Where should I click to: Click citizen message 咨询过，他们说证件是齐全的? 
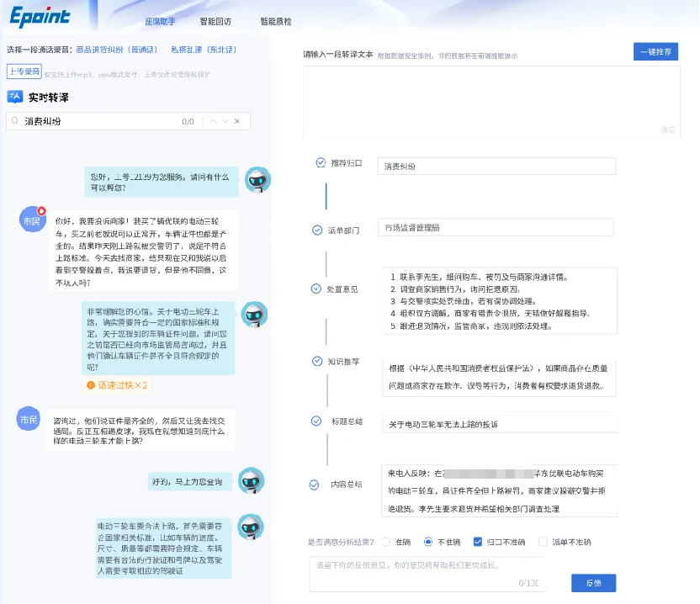click(x=141, y=431)
